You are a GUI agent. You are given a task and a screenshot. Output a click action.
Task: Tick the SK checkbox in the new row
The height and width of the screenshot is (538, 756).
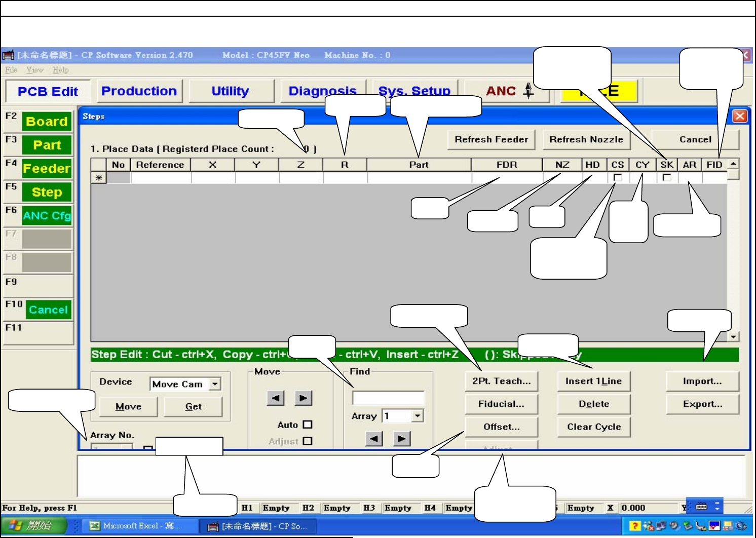click(667, 178)
